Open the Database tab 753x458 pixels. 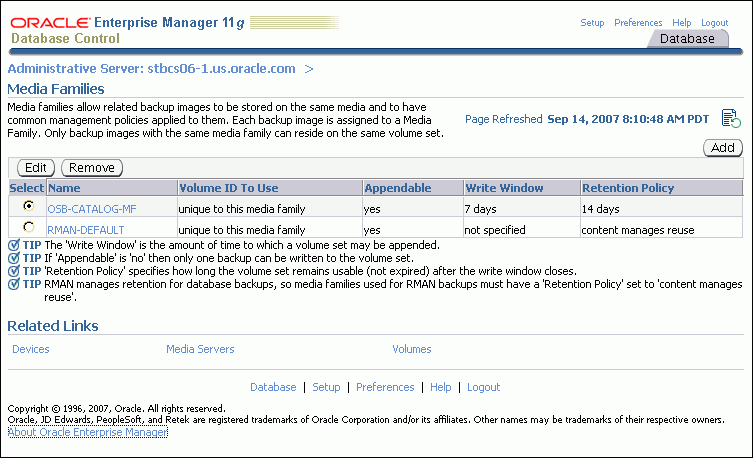[x=687, y=38]
